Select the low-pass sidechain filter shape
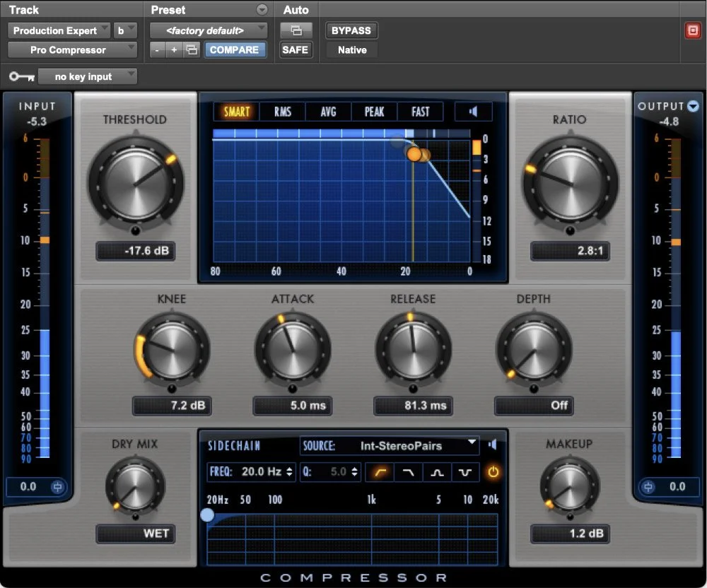This screenshot has width=707, height=588. tap(409, 472)
